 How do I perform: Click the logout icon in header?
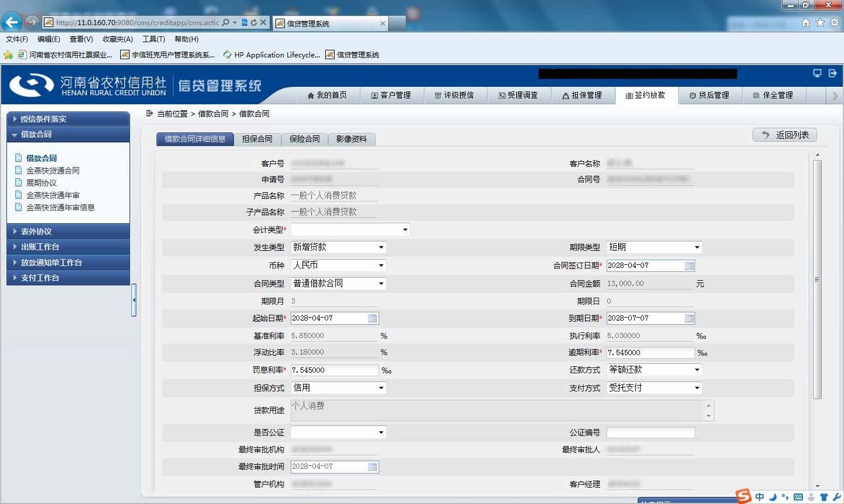click(832, 73)
